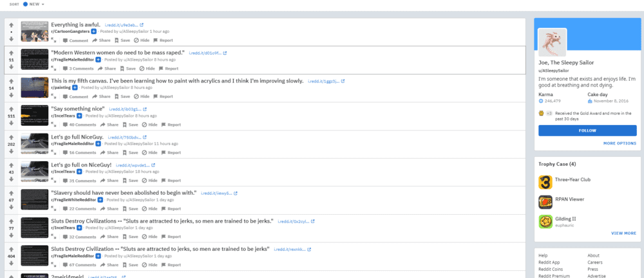Open the painting canvas post thumbnail
The height and width of the screenshot is (278, 644).
(35, 88)
